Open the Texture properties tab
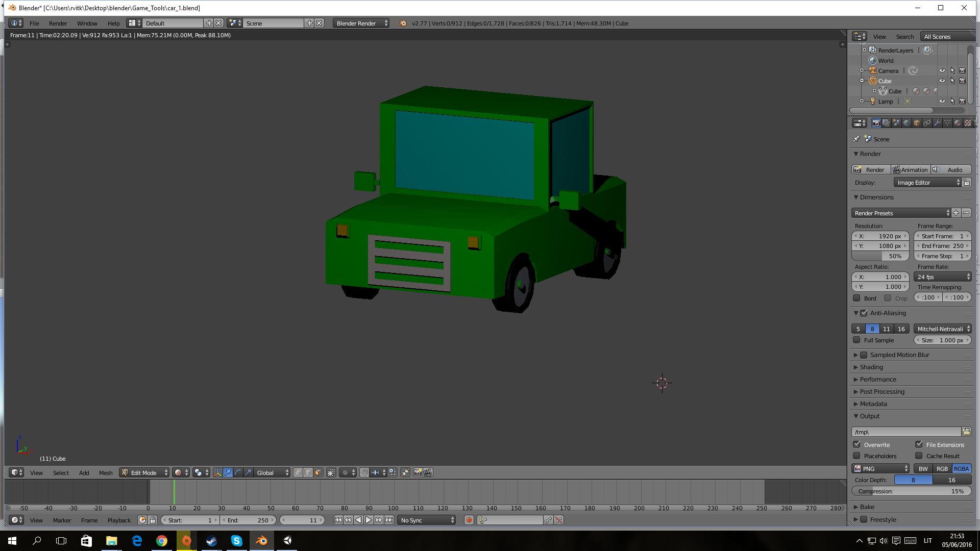980x551 pixels. pyautogui.click(x=968, y=123)
